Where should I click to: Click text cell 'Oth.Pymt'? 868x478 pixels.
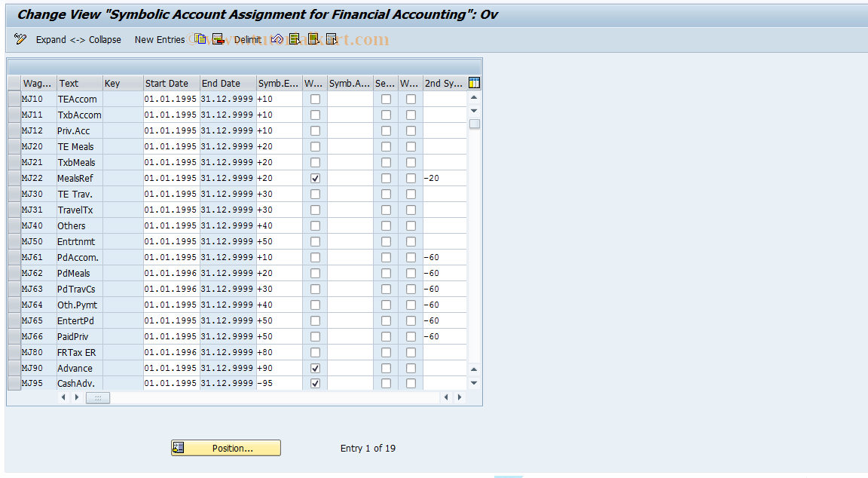coord(80,305)
